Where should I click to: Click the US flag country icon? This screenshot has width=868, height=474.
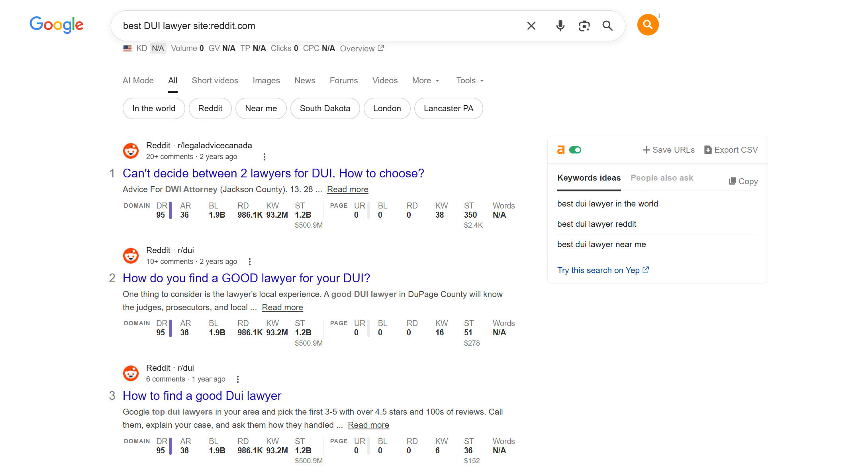127,48
